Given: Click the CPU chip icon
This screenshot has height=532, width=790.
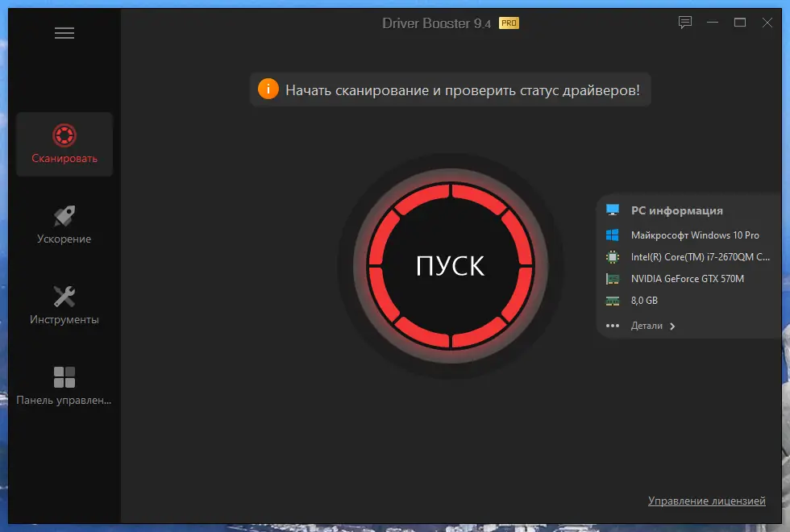Looking at the screenshot, I should [613, 257].
